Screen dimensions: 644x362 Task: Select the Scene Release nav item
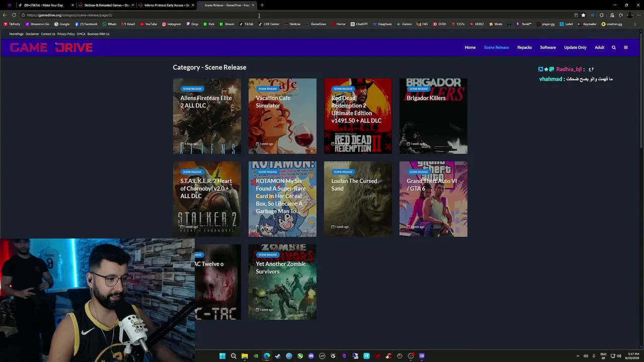pos(496,47)
